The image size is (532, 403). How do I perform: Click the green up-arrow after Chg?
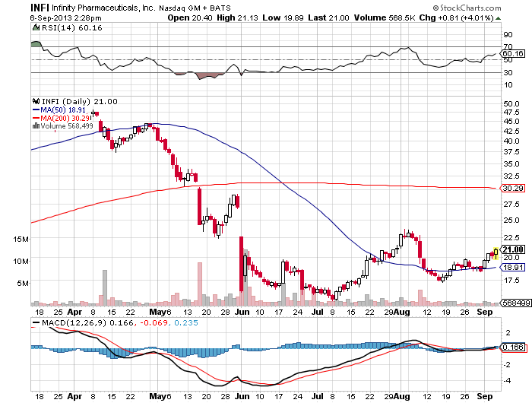coord(498,18)
